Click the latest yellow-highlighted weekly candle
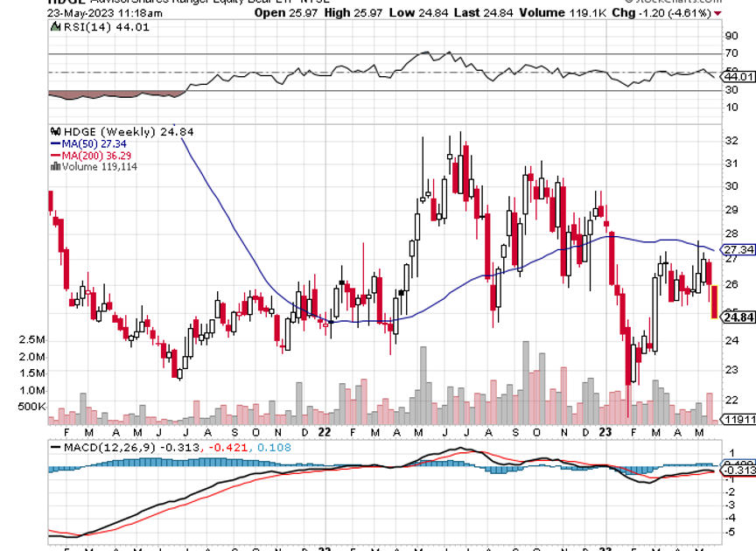Screen dimensions: 756x551 (714, 302)
